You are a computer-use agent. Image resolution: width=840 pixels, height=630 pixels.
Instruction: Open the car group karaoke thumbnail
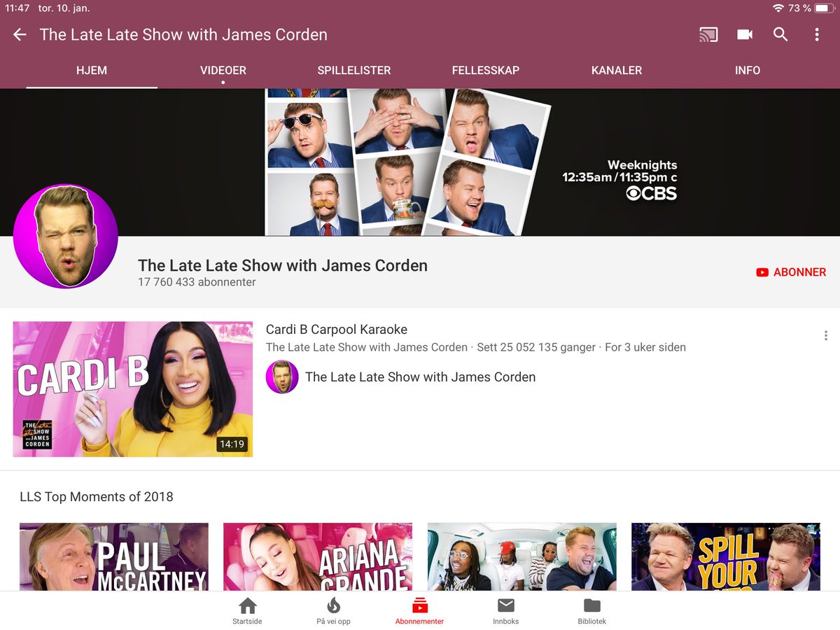[522, 556]
